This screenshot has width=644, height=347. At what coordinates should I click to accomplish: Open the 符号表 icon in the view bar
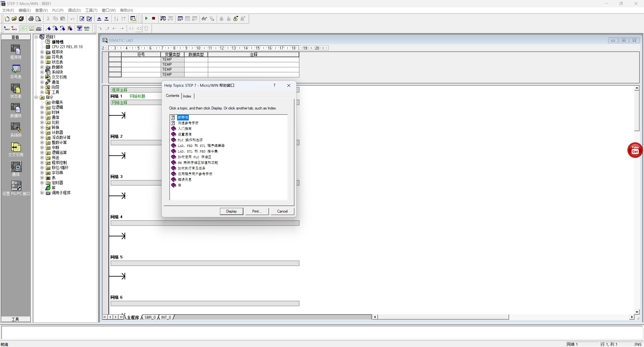16,69
